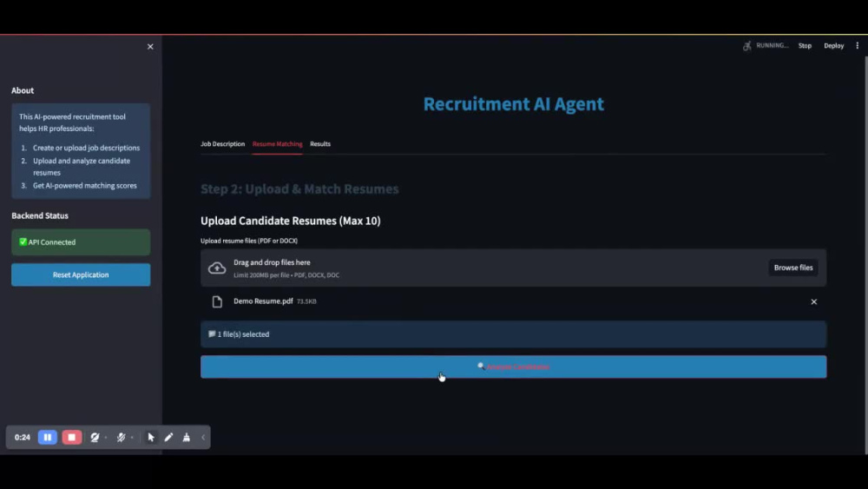Click the Recruitment AI Agent title
The width and height of the screenshot is (868, 489).
click(513, 104)
